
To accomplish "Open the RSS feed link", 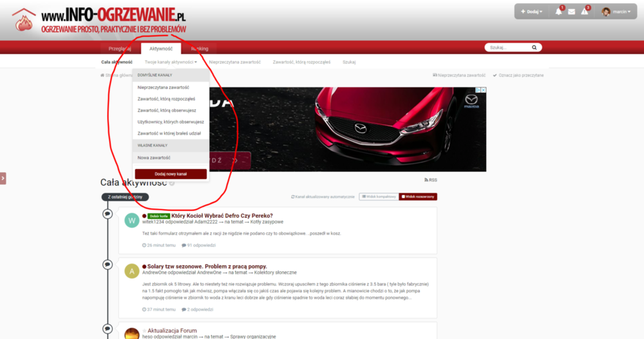I will (431, 180).
